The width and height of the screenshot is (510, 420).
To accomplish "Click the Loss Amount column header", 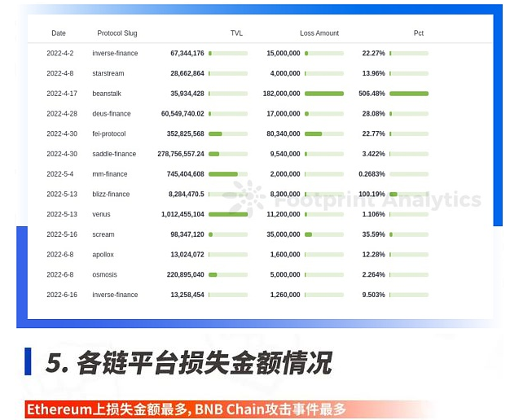I will tap(319, 33).
